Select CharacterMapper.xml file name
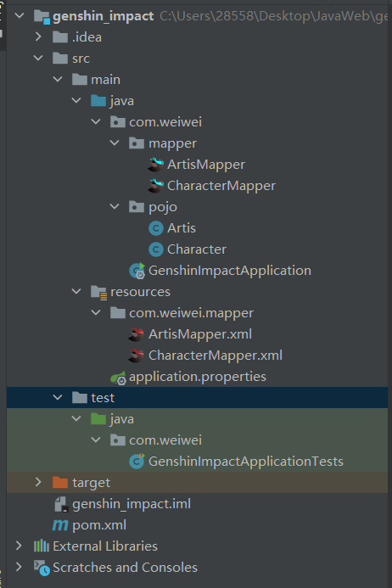The height and width of the screenshot is (588, 392). (x=216, y=356)
